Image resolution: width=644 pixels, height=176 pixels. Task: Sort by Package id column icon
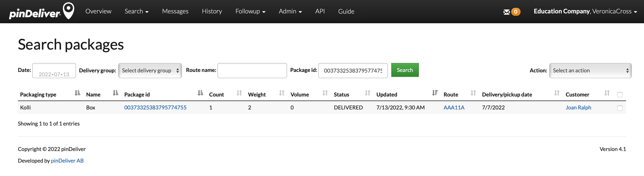click(x=201, y=93)
